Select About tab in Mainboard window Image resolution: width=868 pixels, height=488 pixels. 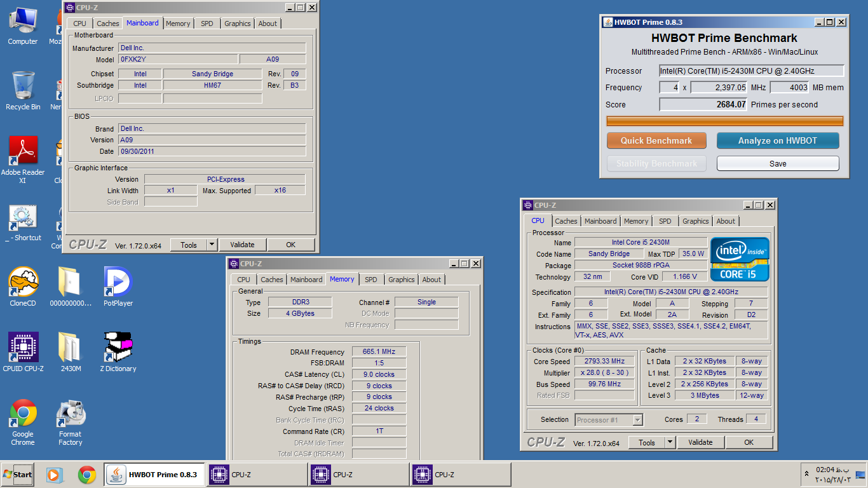(268, 24)
